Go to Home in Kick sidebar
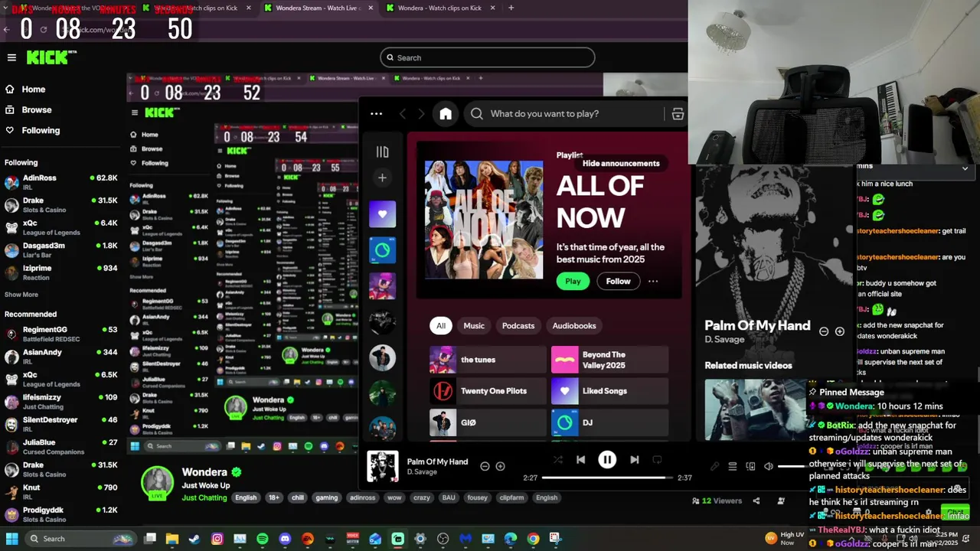 pos(34,90)
